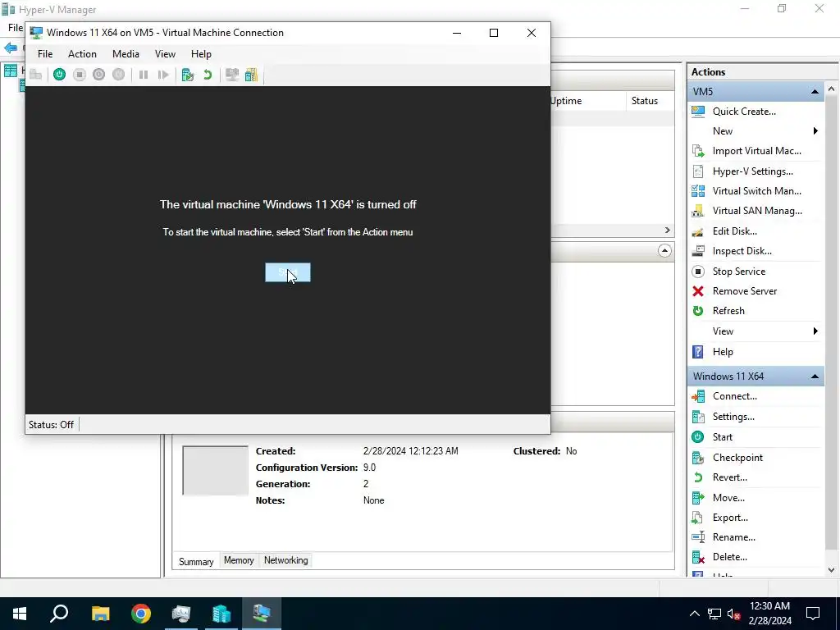Click Revert in Actions pane
The image size is (840, 630).
(729, 477)
